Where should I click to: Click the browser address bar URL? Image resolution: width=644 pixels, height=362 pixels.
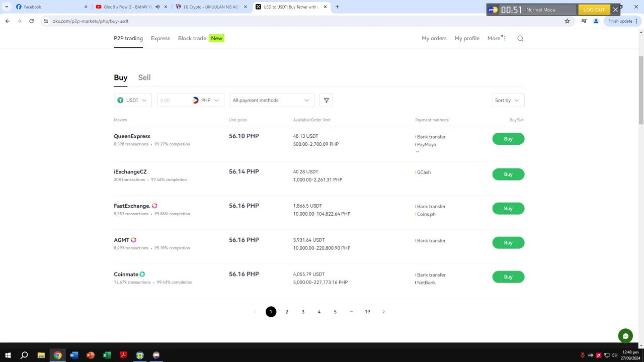tap(91, 21)
